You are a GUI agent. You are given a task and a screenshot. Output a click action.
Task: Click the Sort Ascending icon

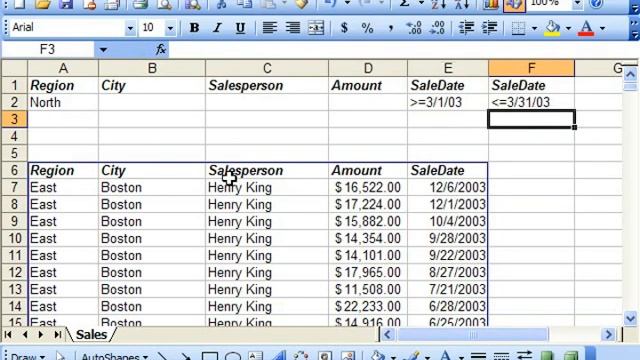[x=439, y=4]
